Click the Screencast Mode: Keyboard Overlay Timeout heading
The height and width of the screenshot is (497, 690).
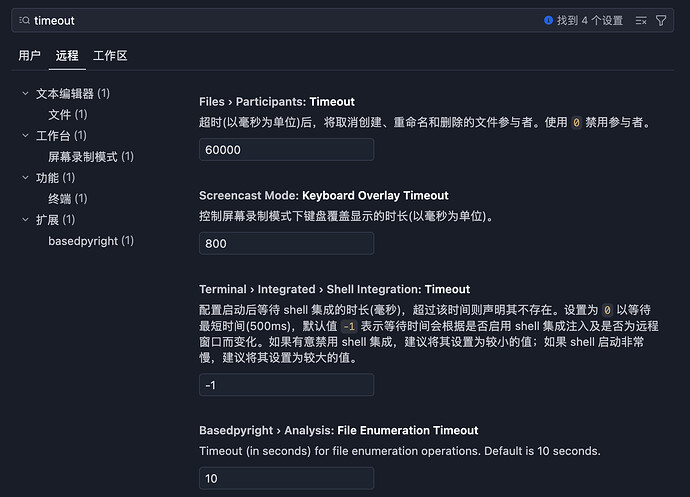pos(323,195)
